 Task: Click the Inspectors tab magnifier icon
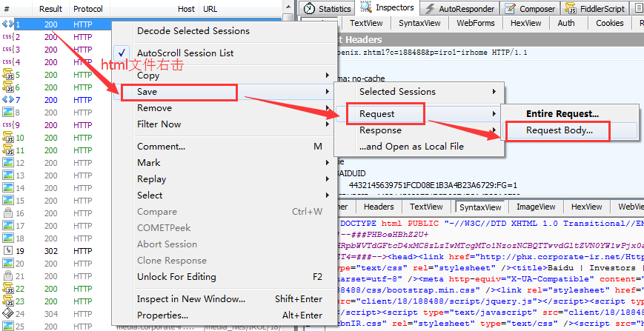[x=366, y=7]
